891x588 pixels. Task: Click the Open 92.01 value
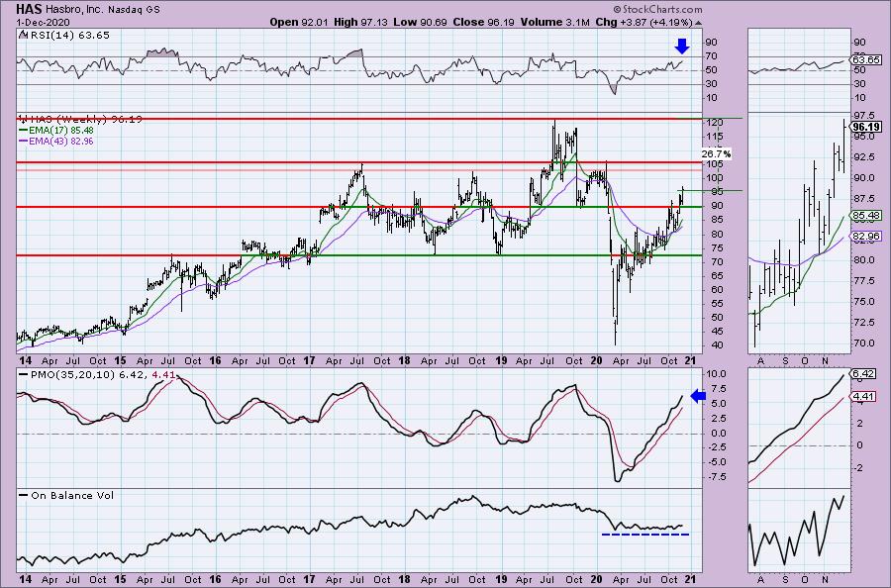(x=298, y=22)
